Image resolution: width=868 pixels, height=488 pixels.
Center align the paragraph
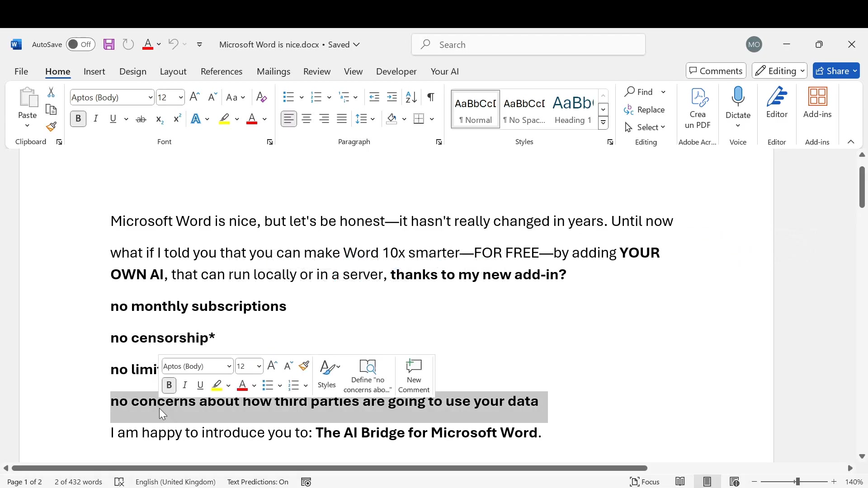pyautogui.click(x=307, y=119)
